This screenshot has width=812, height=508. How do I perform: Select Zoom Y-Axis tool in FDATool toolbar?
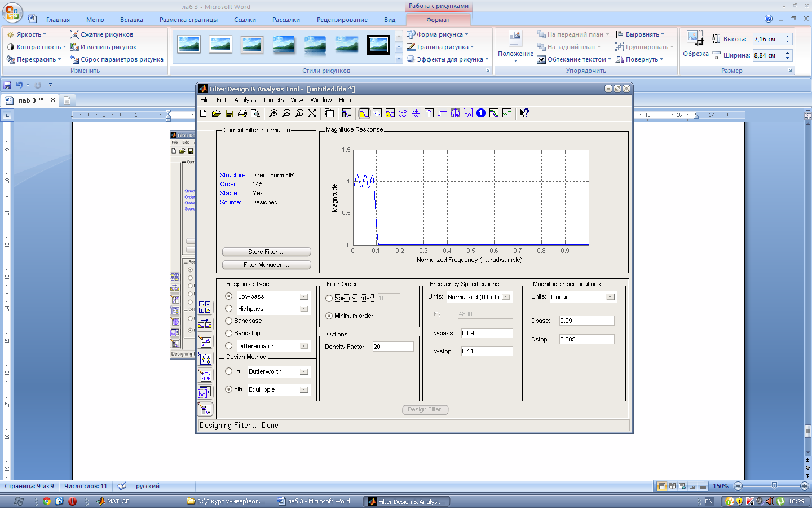point(299,113)
